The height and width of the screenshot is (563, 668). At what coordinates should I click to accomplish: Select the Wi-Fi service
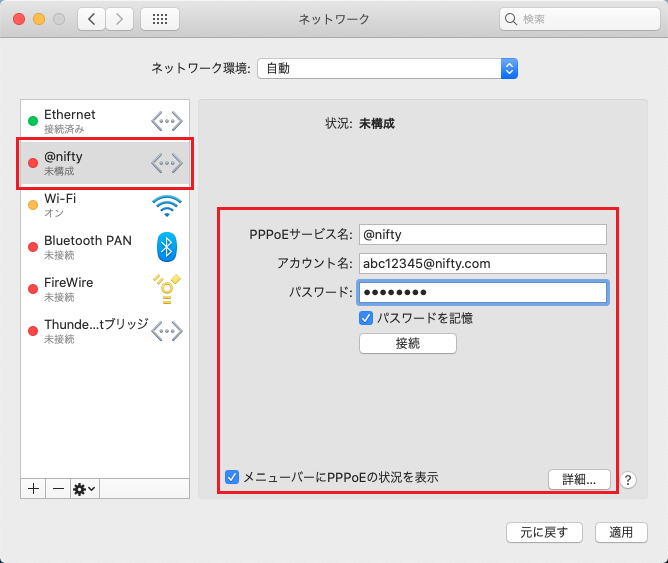point(105,205)
